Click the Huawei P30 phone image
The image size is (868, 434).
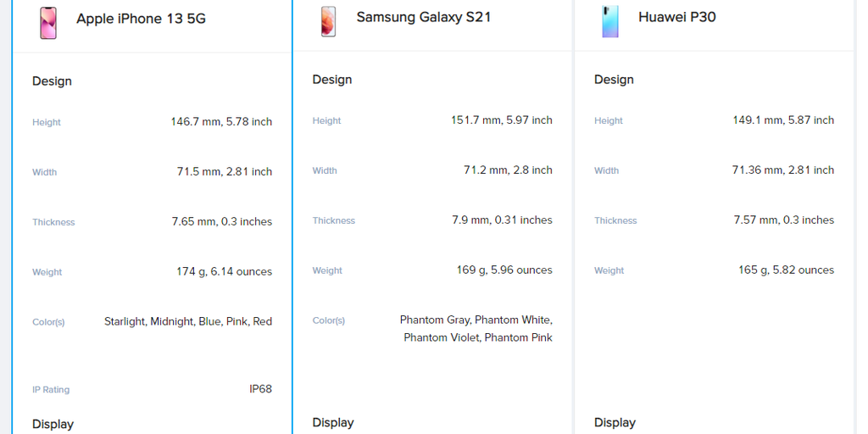610,21
